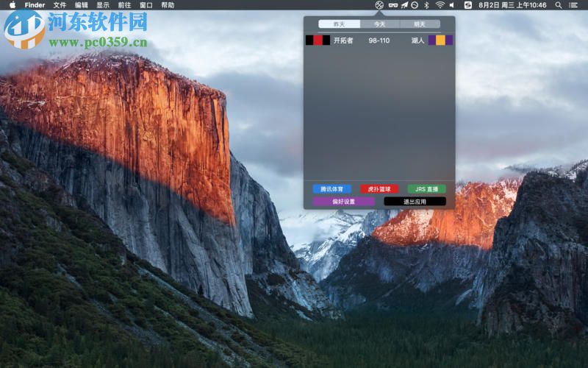Open the Bluetooth menu
This screenshot has width=588, height=368.
[x=426, y=5]
